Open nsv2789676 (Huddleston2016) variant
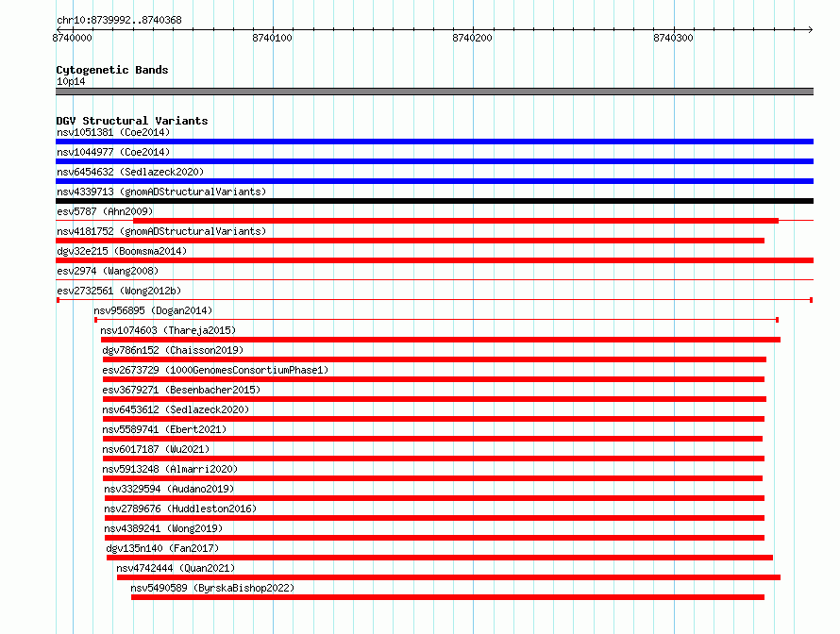Viewport: 840px width, 634px height. pyautogui.click(x=180, y=509)
